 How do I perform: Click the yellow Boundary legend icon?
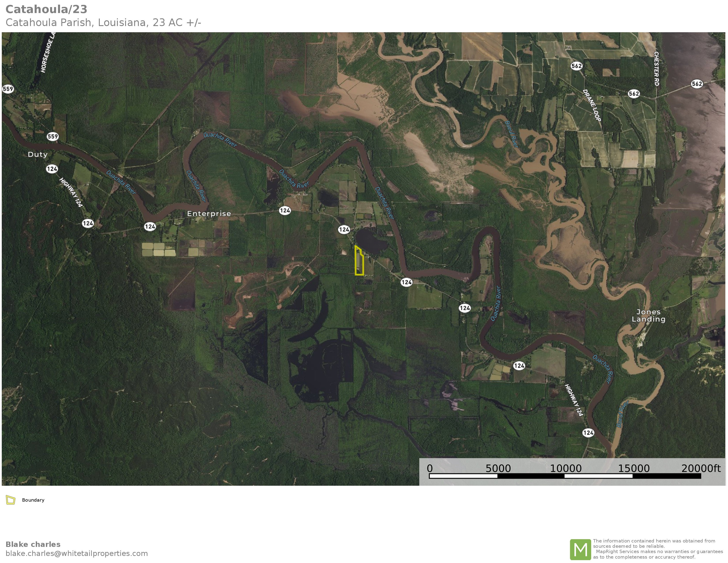click(x=11, y=500)
